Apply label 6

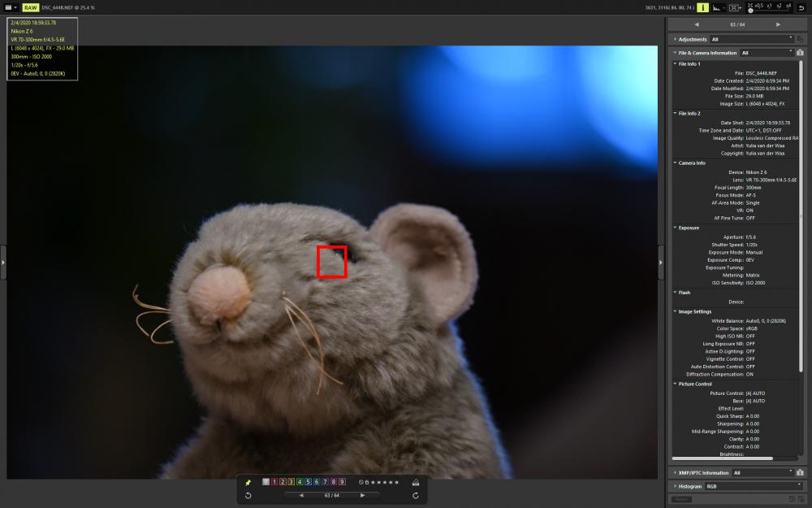pos(317,482)
